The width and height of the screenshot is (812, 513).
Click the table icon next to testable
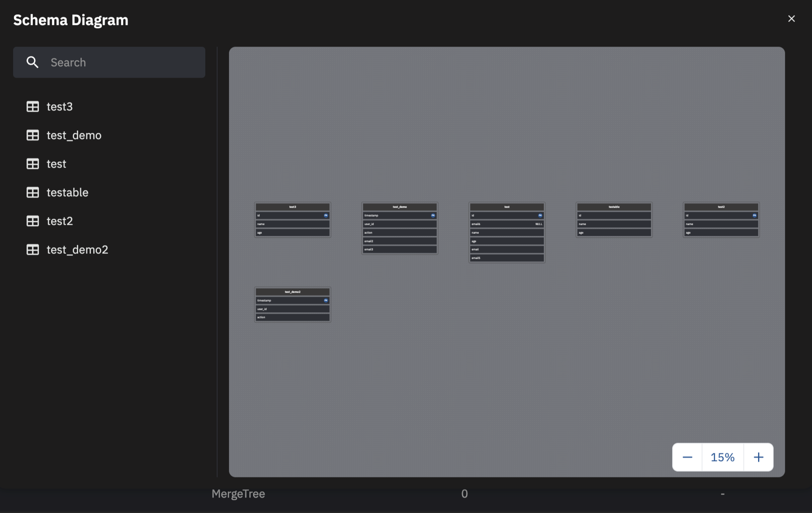click(x=33, y=193)
